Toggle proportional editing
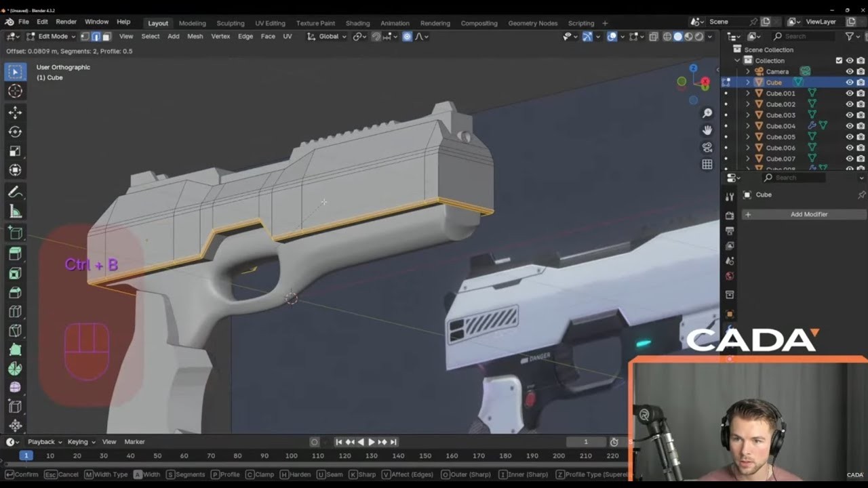The height and width of the screenshot is (488, 868). 407,37
